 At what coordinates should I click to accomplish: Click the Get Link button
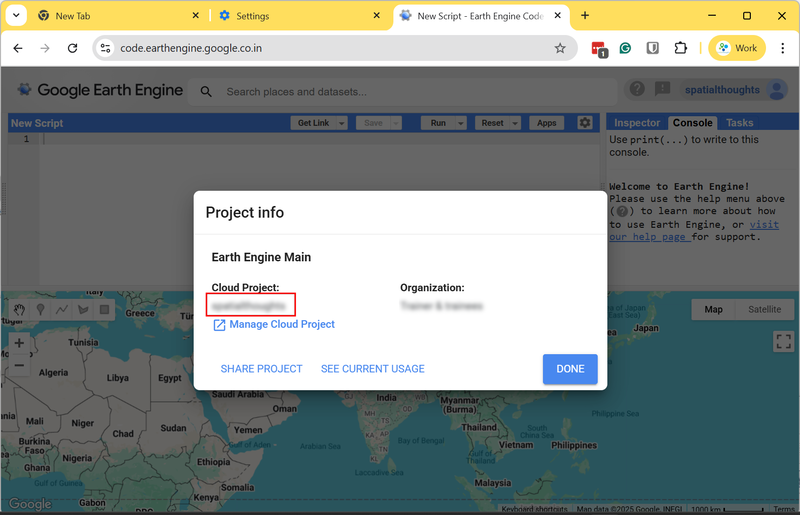tap(313, 123)
